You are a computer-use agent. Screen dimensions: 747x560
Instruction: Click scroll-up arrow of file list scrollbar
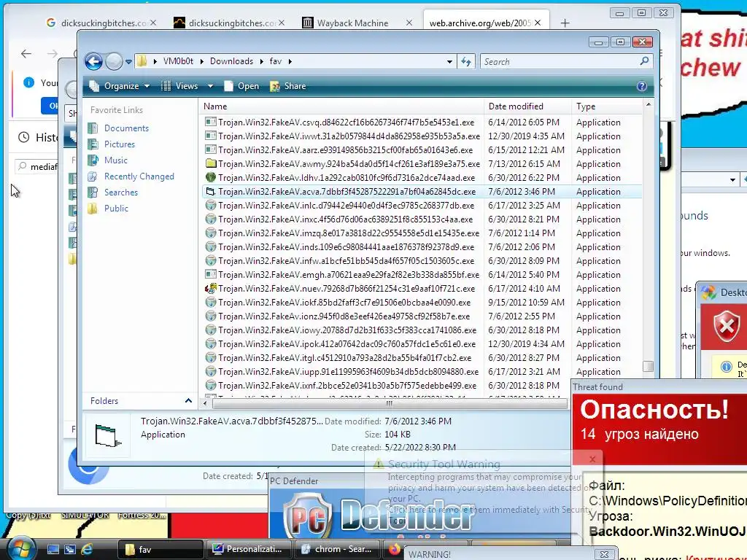tap(648, 104)
